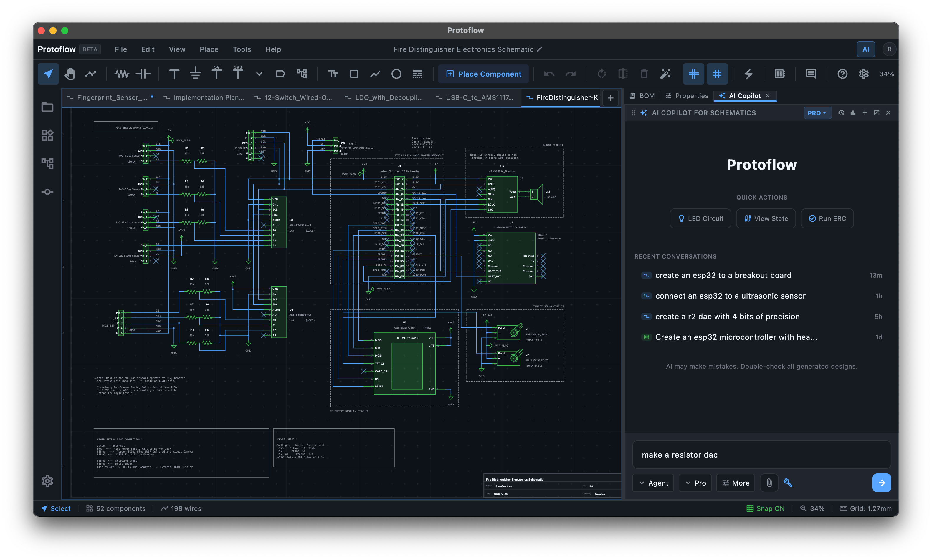Place a capacitor from the toolbar
This screenshot has width=932, height=560.
143,74
